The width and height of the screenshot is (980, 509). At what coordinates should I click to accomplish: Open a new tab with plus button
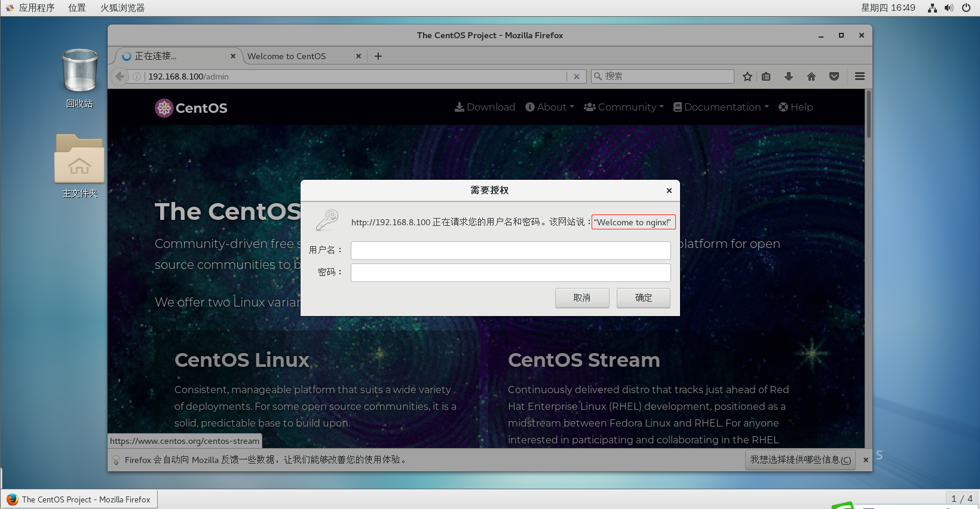[x=378, y=56]
